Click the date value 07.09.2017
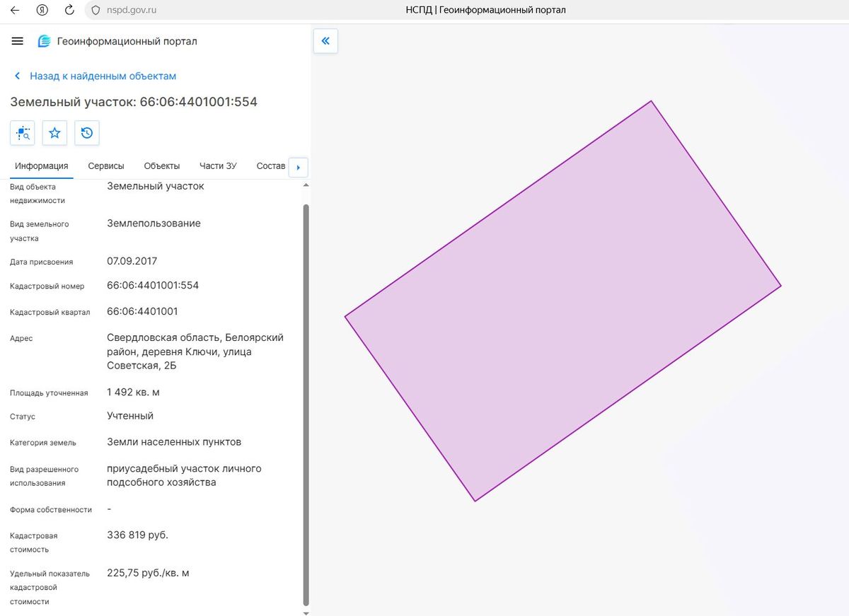 (132, 261)
